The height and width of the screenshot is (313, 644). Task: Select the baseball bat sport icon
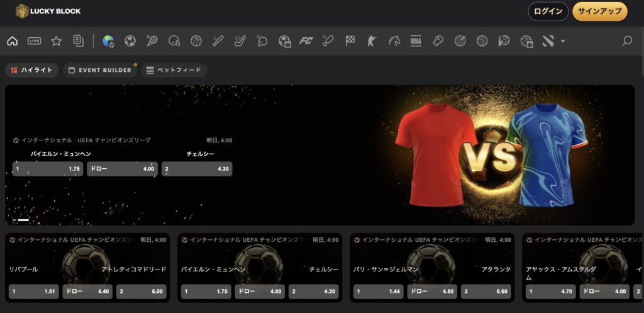tap(218, 41)
